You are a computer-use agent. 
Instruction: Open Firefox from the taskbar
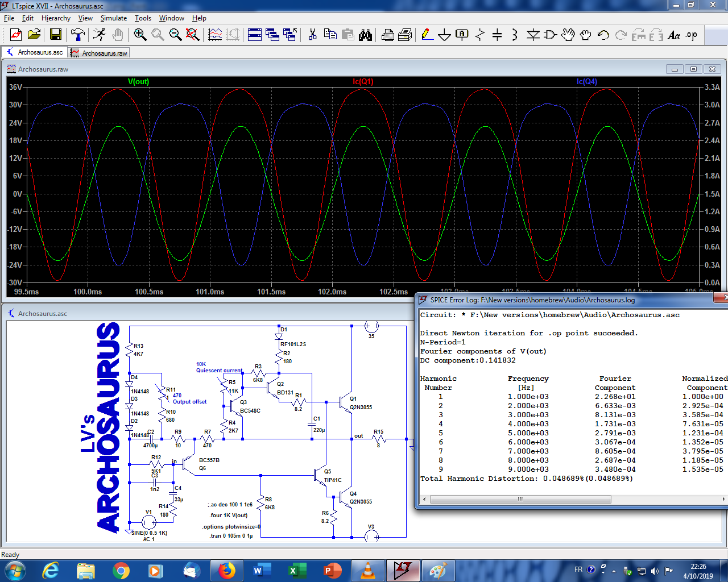pos(226,571)
